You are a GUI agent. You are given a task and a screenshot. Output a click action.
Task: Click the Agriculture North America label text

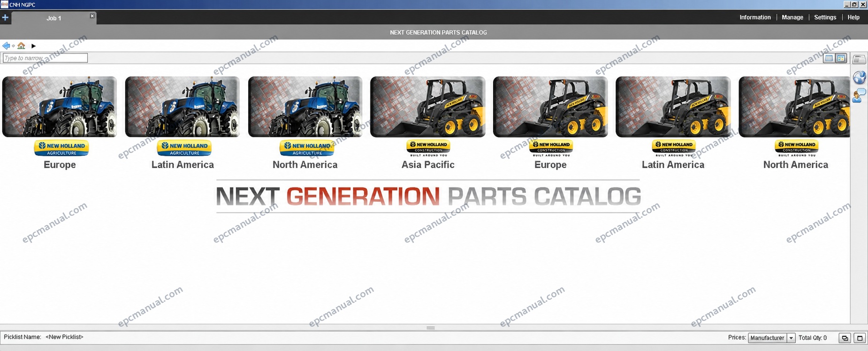(x=305, y=165)
